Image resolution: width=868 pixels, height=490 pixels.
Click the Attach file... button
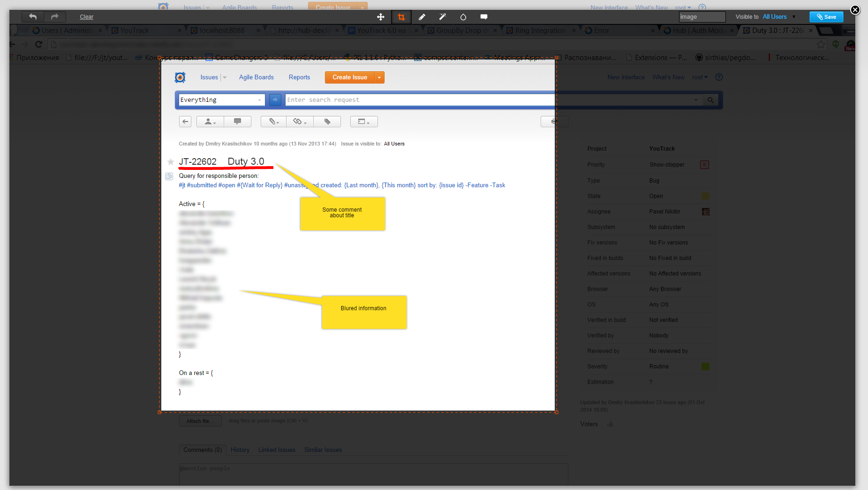point(200,421)
